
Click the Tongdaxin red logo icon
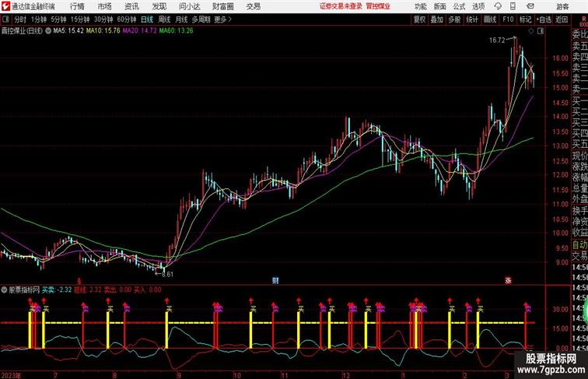pyautogui.click(x=5, y=6)
